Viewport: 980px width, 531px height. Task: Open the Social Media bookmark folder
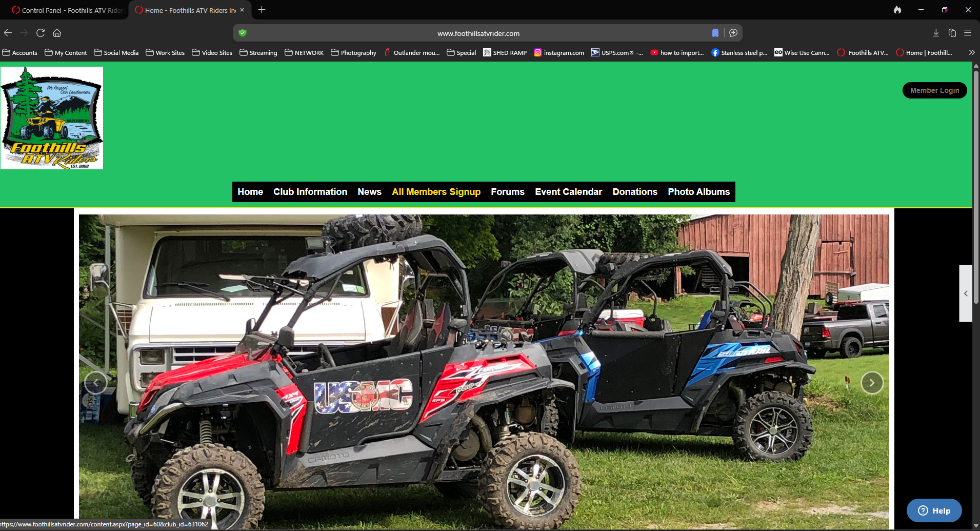point(116,52)
